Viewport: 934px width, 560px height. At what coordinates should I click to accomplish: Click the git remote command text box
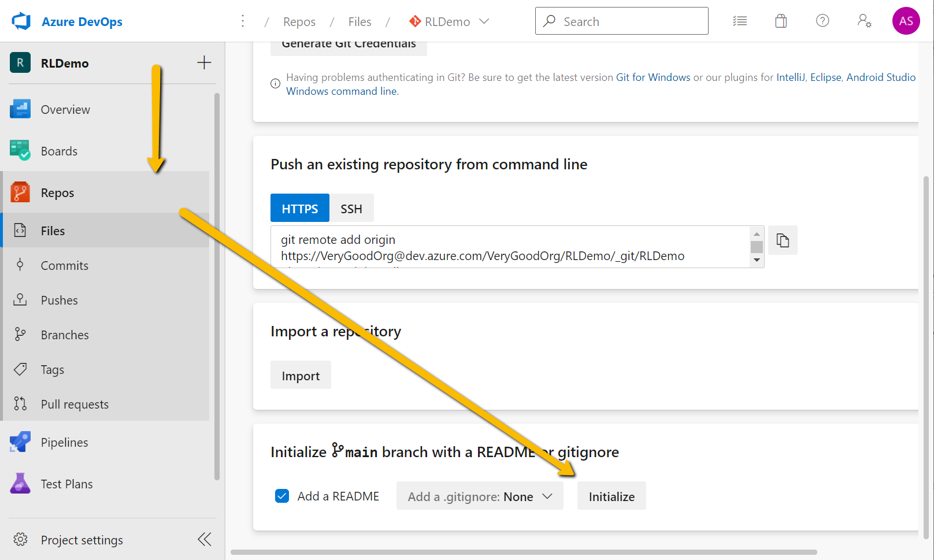tap(510, 247)
